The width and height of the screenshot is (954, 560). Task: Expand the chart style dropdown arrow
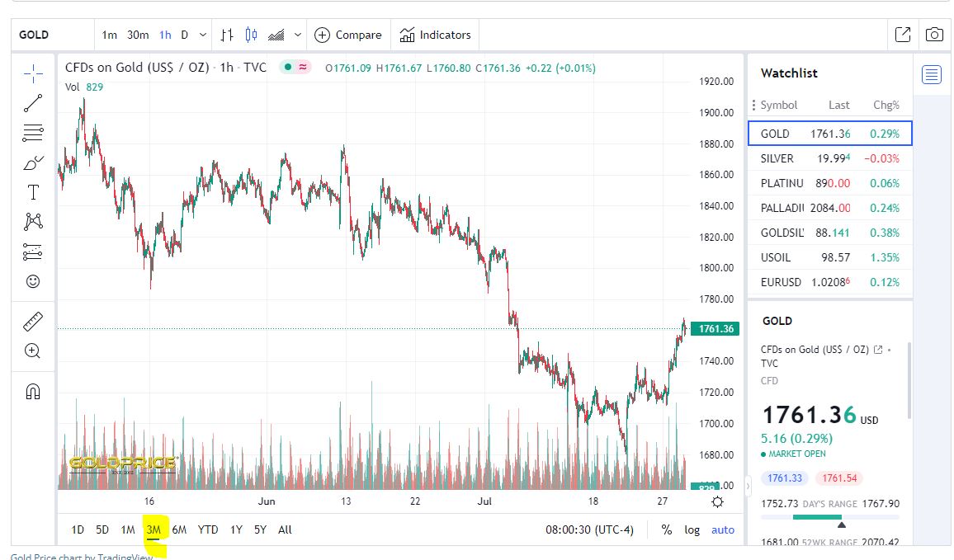[x=298, y=35]
